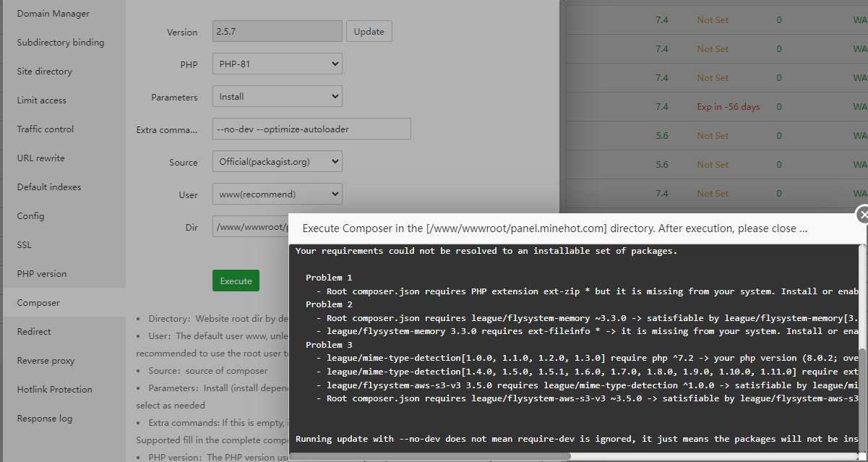Viewport: 868px width, 462px height.
Task: Open Domain Manager in sidebar
Action: coord(53,14)
